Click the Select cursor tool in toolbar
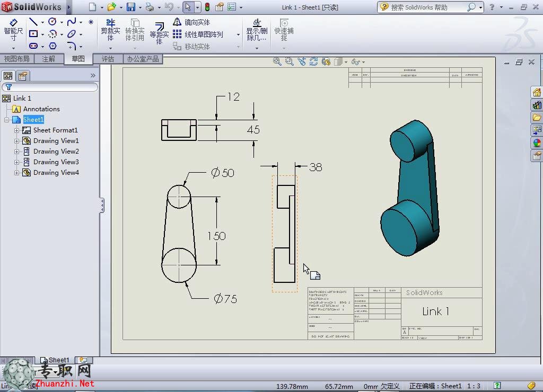543x392 pixels. pyautogui.click(x=188, y=7)
